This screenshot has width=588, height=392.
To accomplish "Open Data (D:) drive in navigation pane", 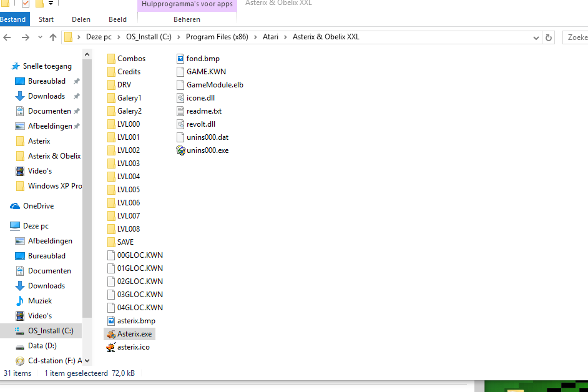I will tap(42, 346).
